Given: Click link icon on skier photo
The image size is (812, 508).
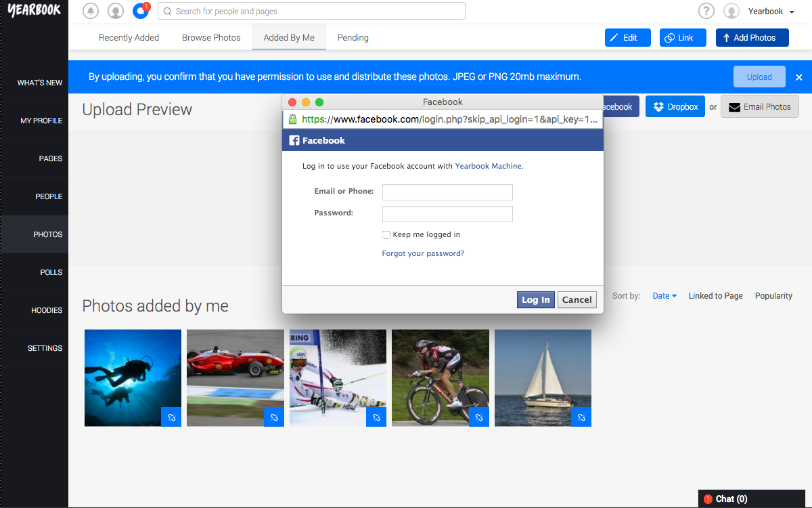Looking at the screenshot, I should 376,417.
